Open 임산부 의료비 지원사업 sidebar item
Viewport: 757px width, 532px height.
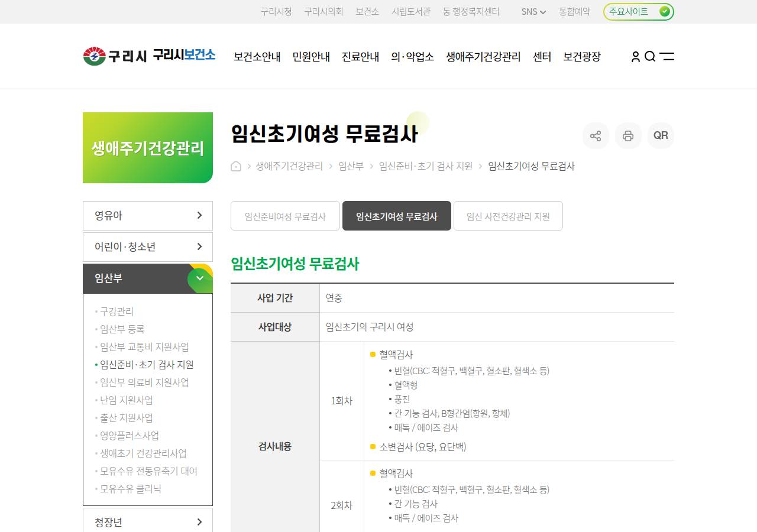(144, 382)
